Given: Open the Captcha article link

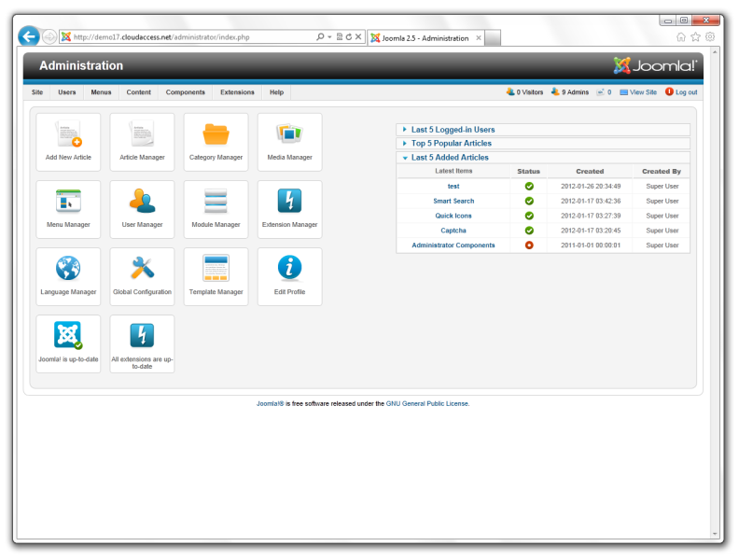Looking at the screenshot, I should [x=453, y=231].
